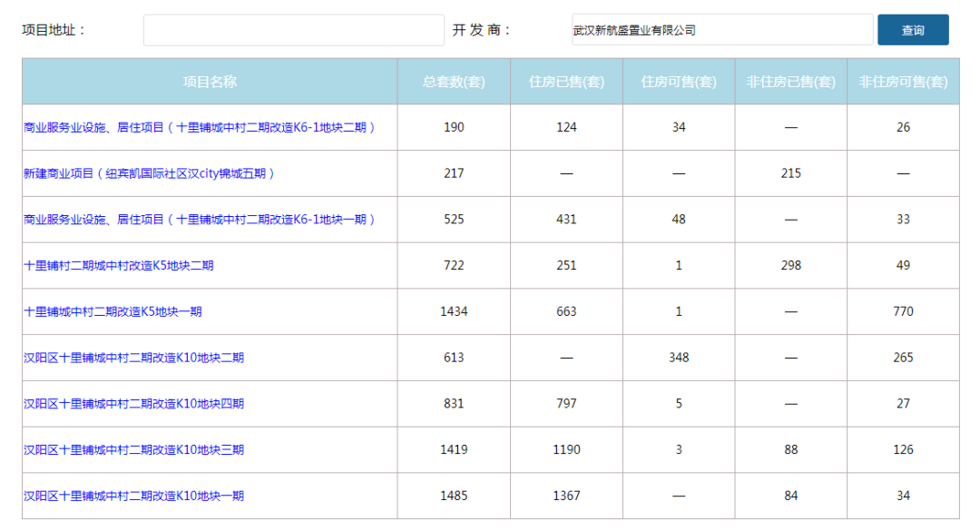Focus the 项目地址 input field
Image resolution: width=980 pixels, height=531 pixels.
pyautogui.click(x=293, y=30)
